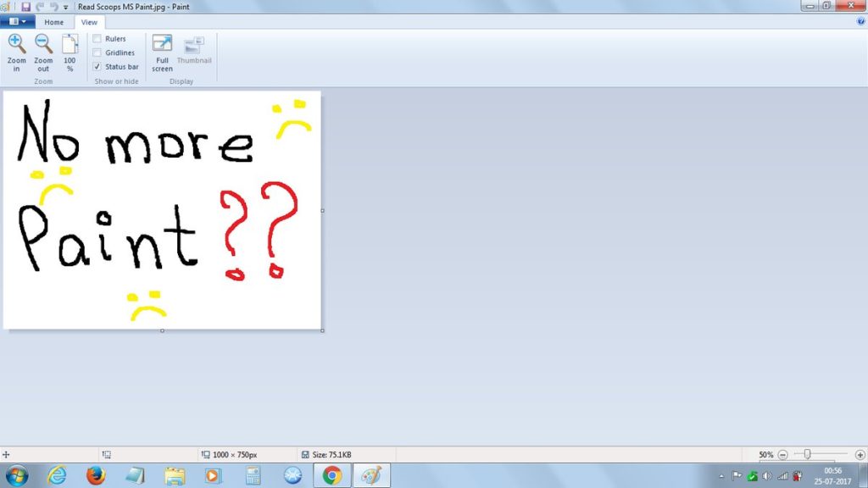Select the View ribbon tab
The image size is (868, 488).
pyautogui.click(x=89, y=22)
